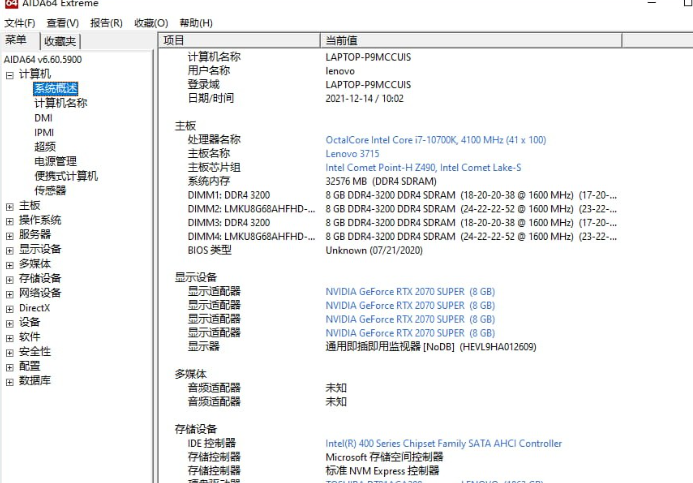This screenshot has height=483, width=693.
Task: Select 网络设备 label in tree
Action: point(40,293)
